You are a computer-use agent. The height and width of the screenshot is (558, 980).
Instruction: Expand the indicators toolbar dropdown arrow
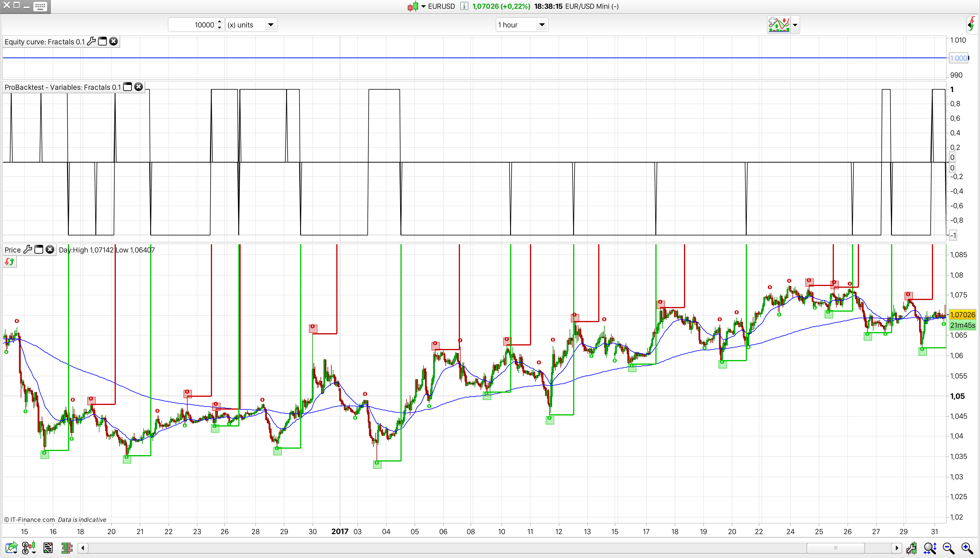(x=795, y=25)
